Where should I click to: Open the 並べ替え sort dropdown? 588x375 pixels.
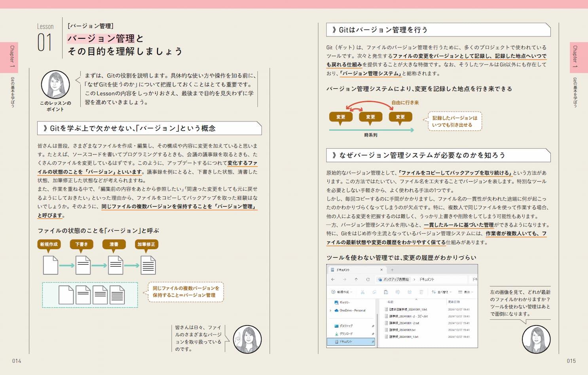(442, 292)
